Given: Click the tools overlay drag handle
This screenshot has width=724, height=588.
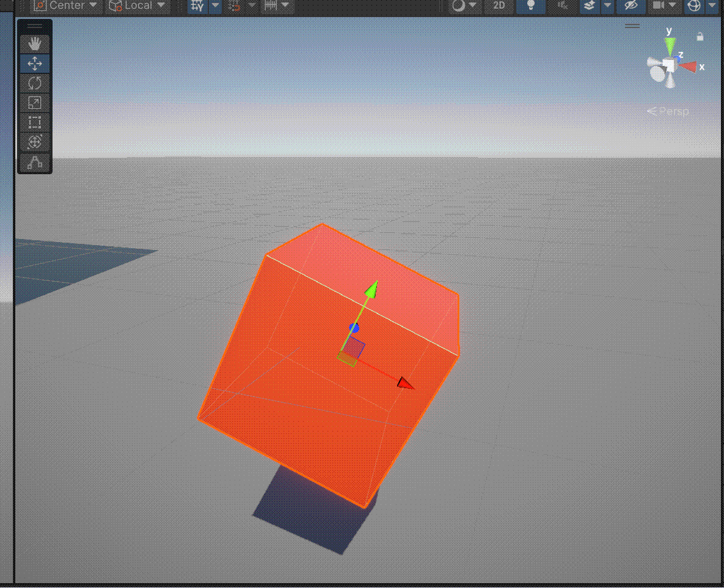Looking at the screenshot, I should pyautogui.click(x=35, y=26).
